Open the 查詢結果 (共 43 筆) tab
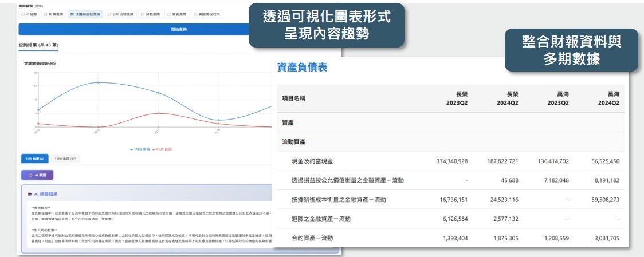 pos(37,44)
